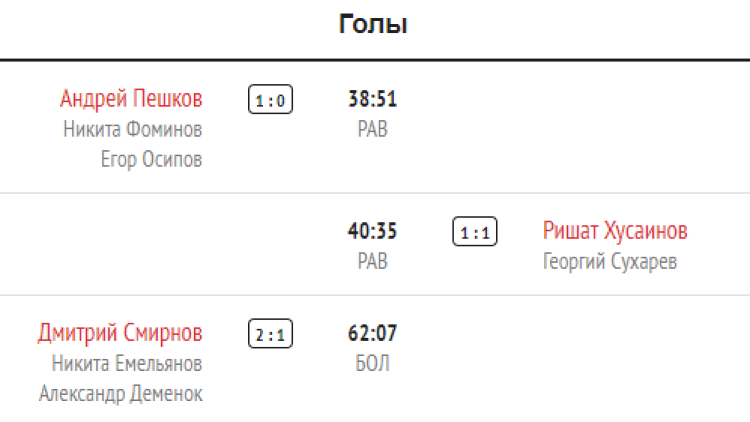Open assistant Георгий Сухарев's profile
This screenshot has width=750, height=422.
point(610,262)
